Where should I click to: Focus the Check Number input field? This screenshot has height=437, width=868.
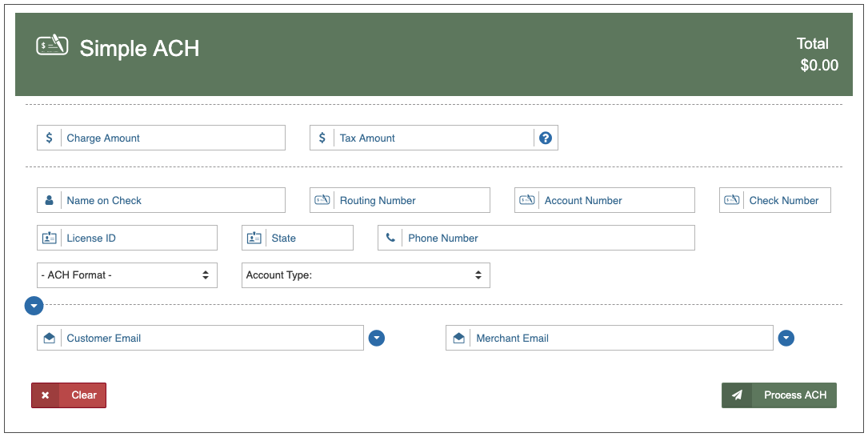click(786, 200)
